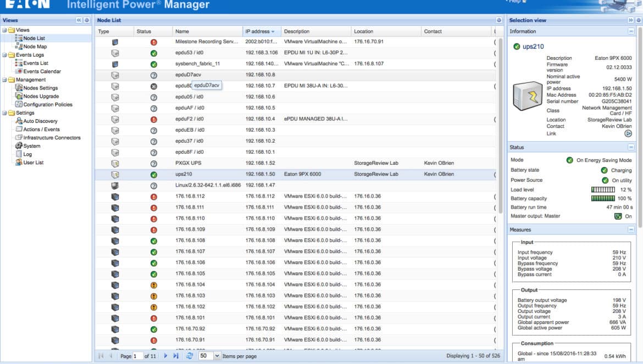Open Events Calendar tree item
Screen dimensions: 643x364
42,71
